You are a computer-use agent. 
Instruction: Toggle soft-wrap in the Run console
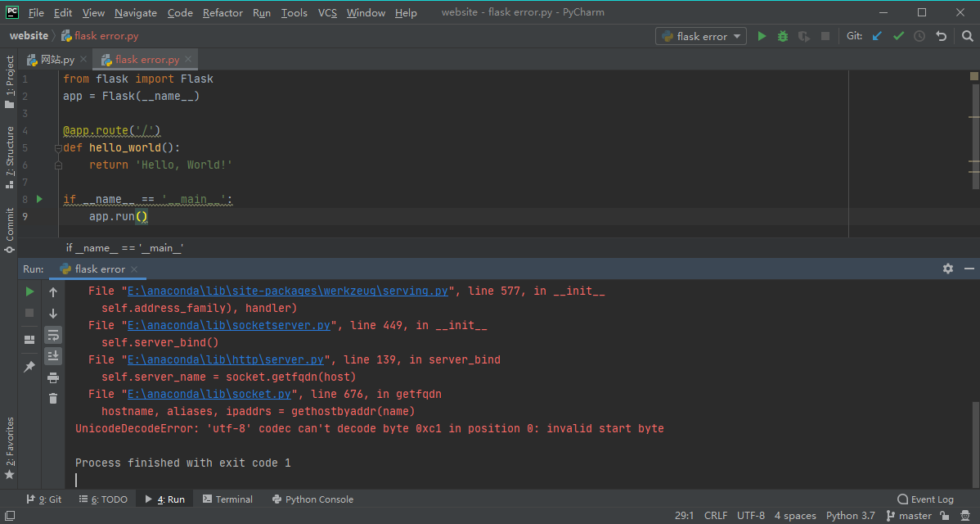(52, 334)
